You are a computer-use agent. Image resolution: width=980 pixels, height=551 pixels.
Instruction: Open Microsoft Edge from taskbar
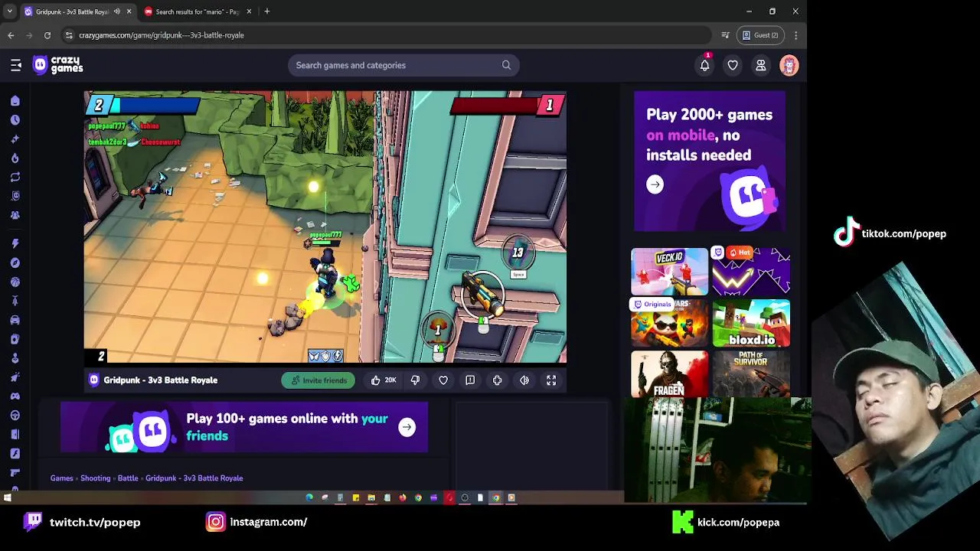pyautogui.click(x=309, y=498)
